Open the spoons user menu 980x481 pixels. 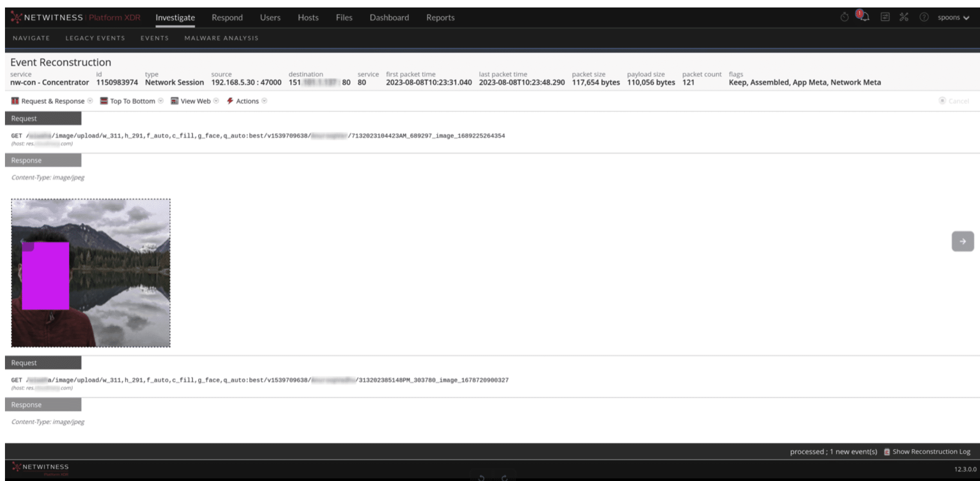point(953,17)
